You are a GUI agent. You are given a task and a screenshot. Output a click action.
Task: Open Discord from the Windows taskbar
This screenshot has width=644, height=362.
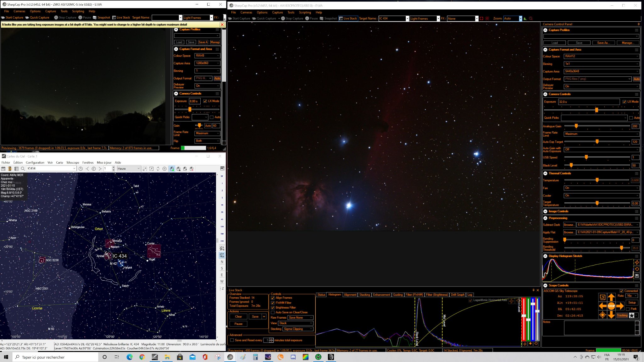click(293, 357)
